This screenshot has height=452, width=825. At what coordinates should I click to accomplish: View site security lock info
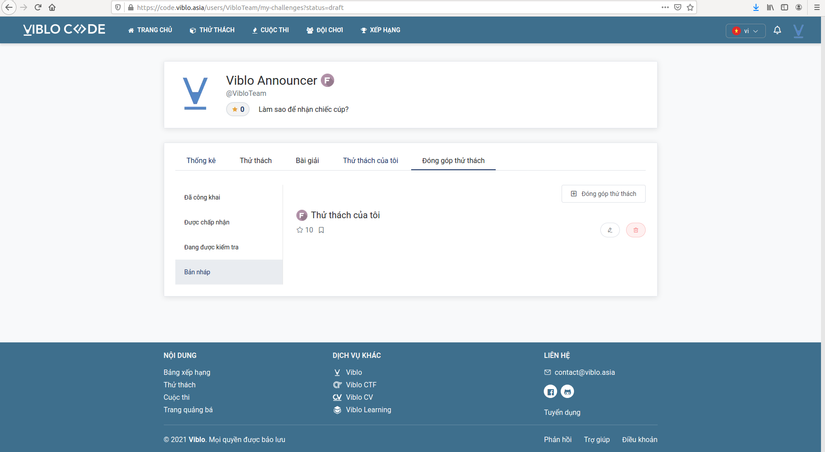click(x=130, y=7)
